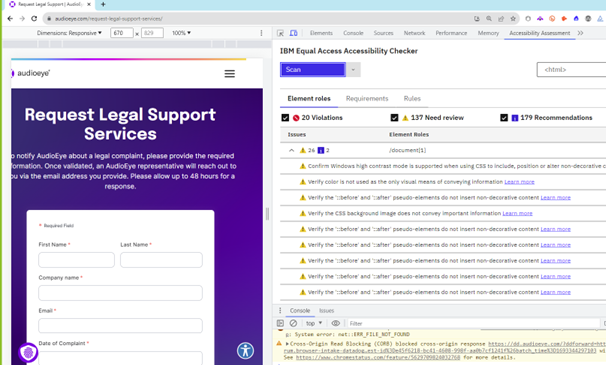Click the site lock icon in the address bar

pos(49,19)
